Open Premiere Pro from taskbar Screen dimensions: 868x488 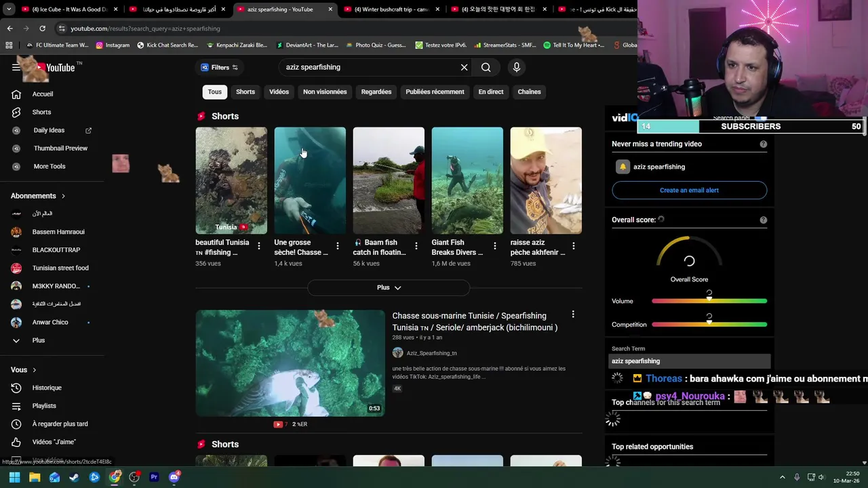(x=154, y=477)
